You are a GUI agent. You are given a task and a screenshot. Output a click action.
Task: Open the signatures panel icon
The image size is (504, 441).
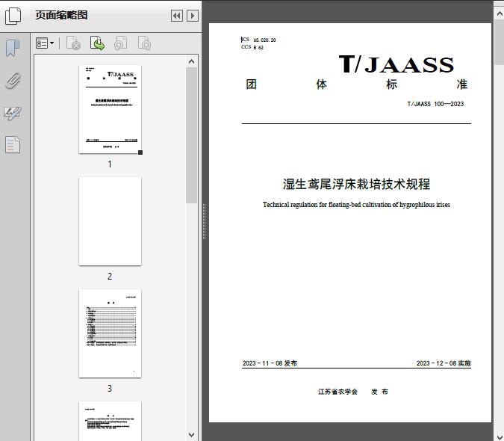(x=13, y=113)
